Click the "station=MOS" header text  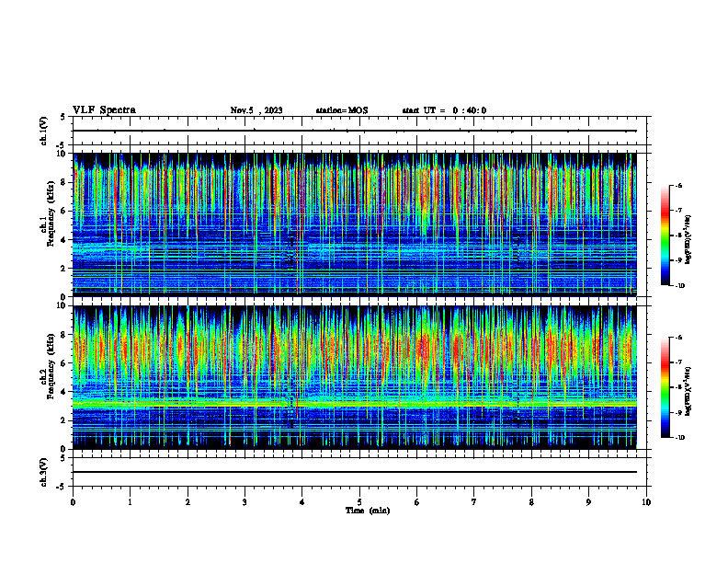click(342, 110)
